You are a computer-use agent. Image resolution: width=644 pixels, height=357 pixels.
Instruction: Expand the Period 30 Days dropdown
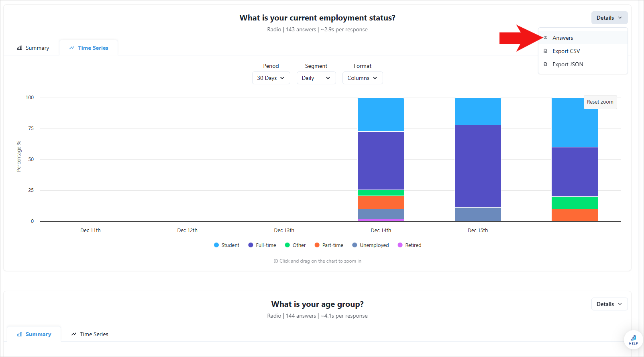[271, 78]
